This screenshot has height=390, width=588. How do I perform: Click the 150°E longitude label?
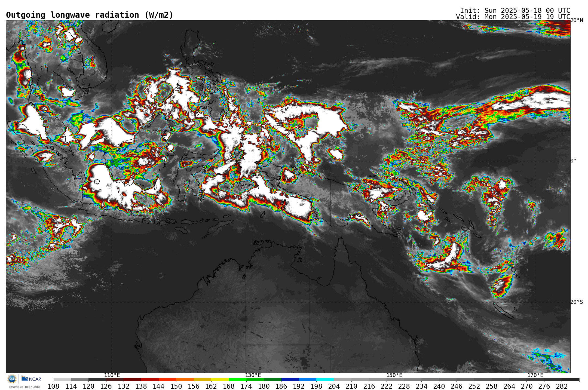(x=394, y=375)
